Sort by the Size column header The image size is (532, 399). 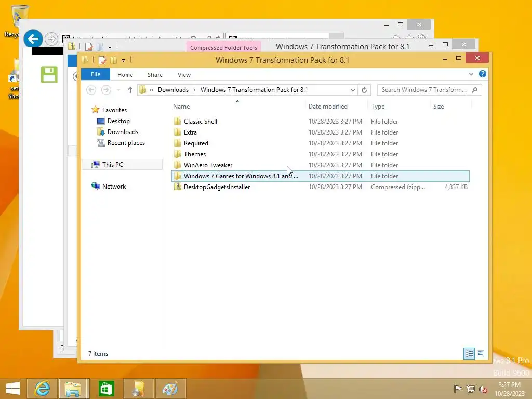click(x=438, y=107)
